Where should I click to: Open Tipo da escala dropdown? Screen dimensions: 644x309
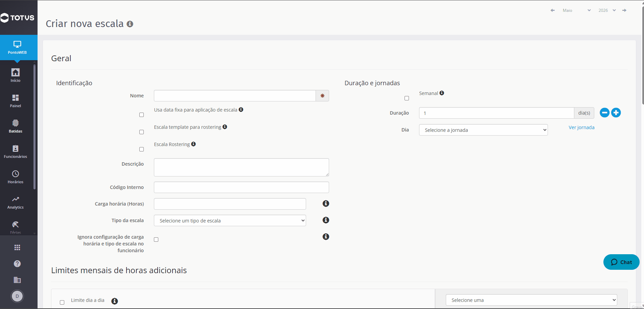pos(230,220)
